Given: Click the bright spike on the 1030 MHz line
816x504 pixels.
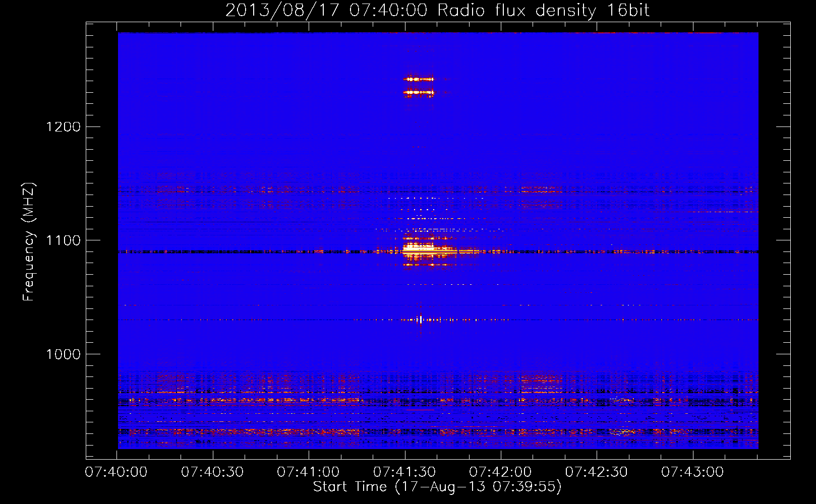Looking at the screenshot, I should pos(421,319).
